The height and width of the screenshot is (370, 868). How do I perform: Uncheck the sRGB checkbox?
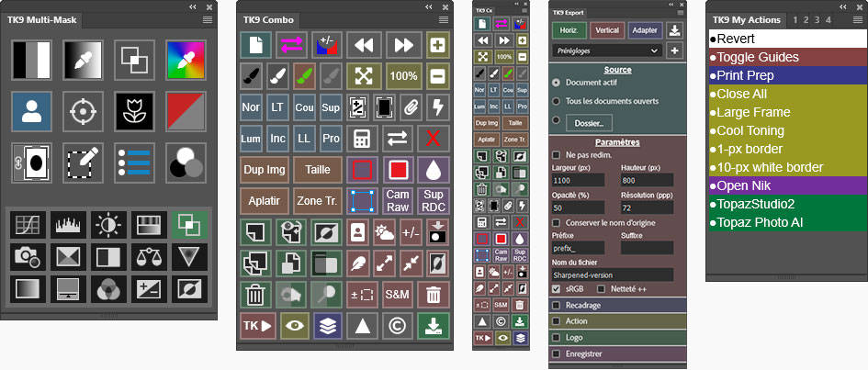(x=557, y=288)
